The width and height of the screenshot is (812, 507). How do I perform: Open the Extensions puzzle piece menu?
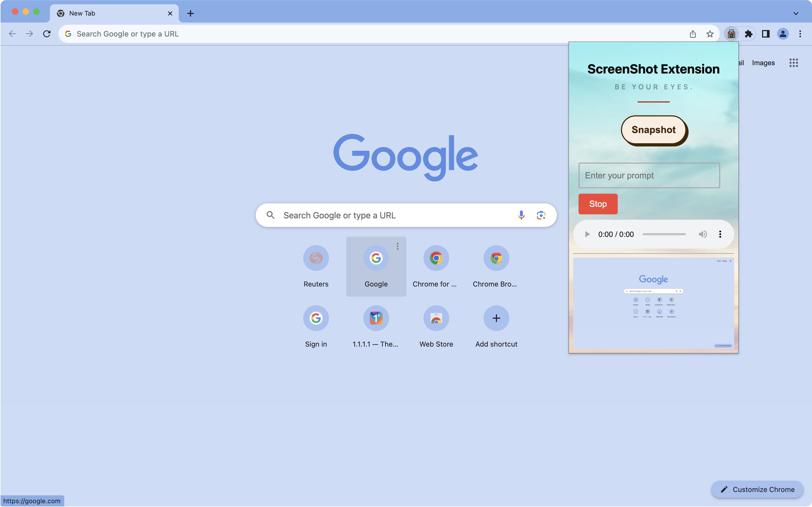(x=748, y=34)
